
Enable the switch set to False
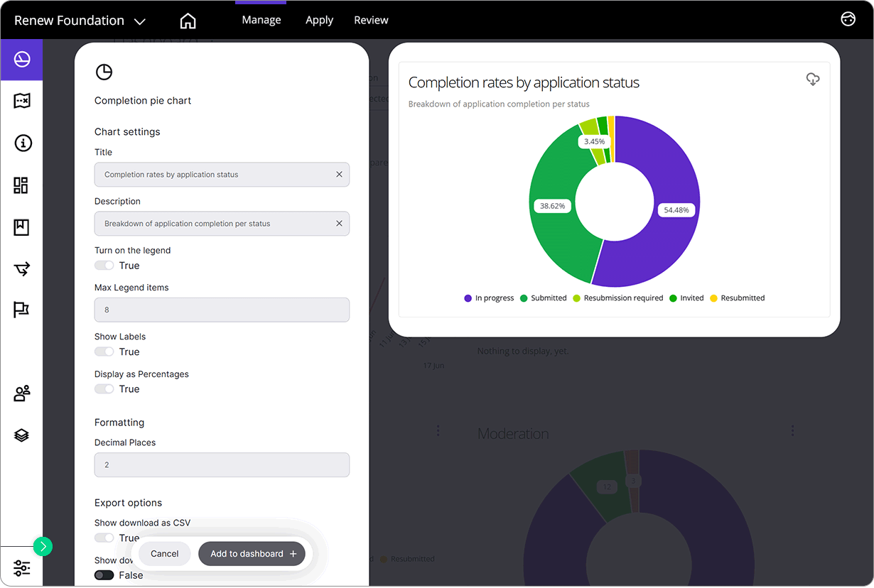pyautogui.click(x=104, y=575)
